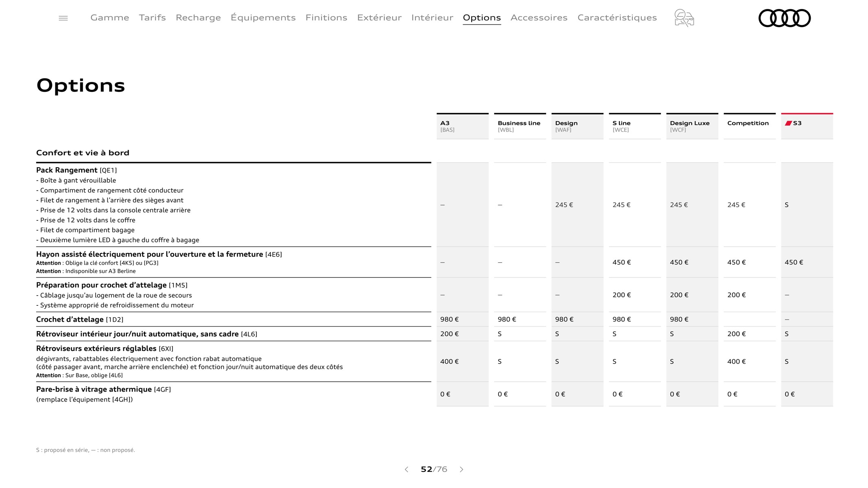Click the S line [WCE] header
This screenshot has width=868, height=488.
(x=634, y=126)
